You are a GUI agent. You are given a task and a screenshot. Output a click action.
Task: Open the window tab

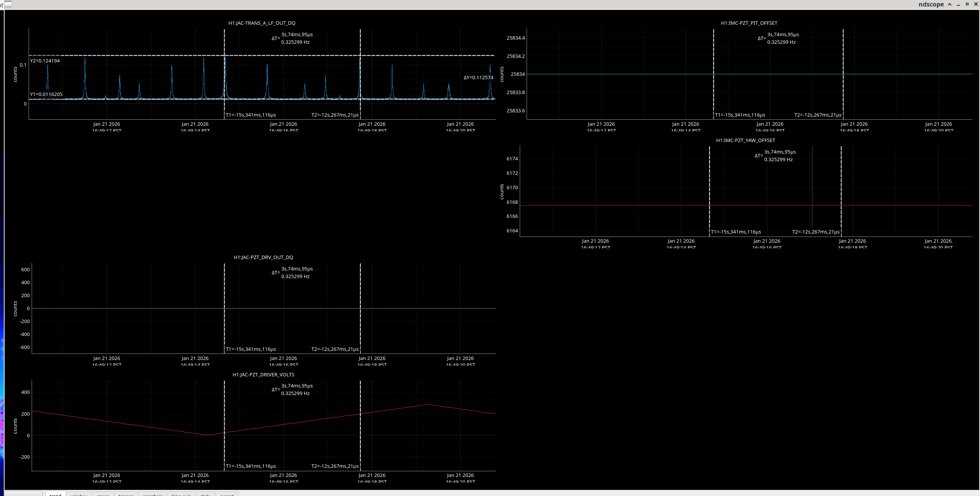pyautogui.click(x=79, y=494)
